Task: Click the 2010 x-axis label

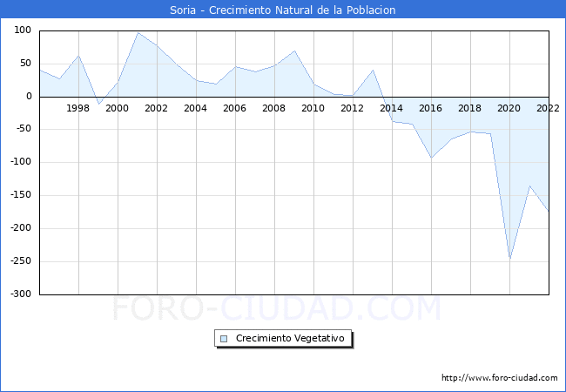Action: [313, 108]
